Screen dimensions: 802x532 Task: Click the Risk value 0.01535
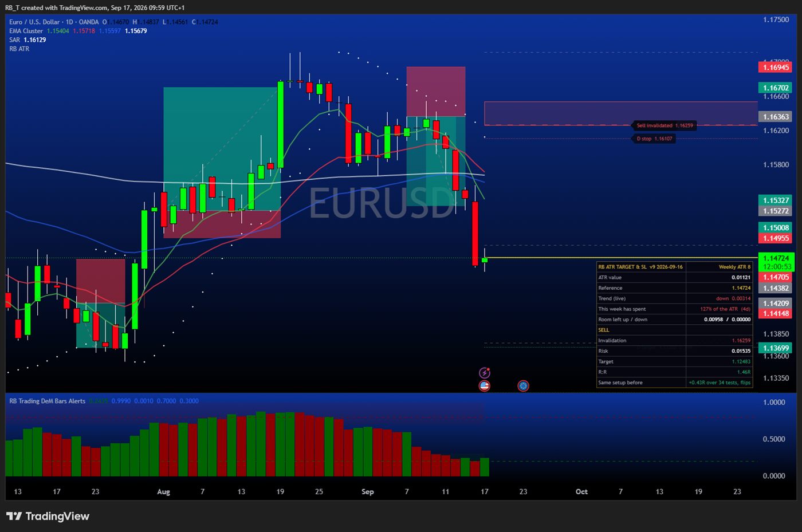741,351
